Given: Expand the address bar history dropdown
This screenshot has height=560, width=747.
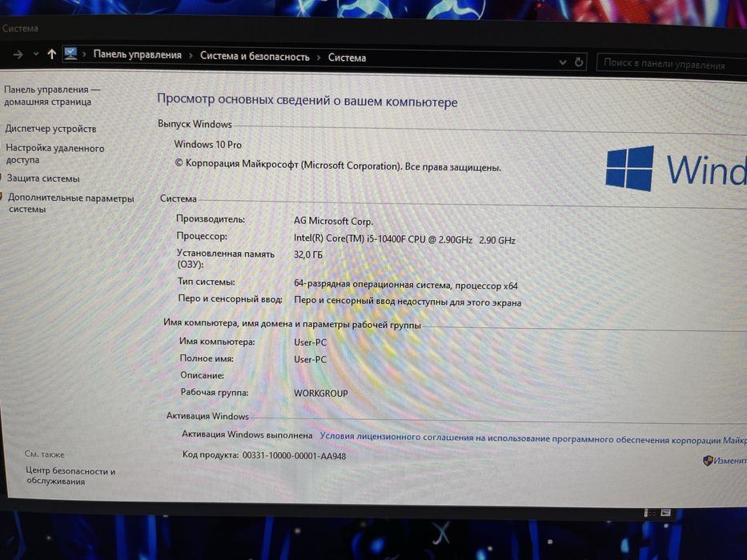Looking at the screenshot, I should pos(563,62).
